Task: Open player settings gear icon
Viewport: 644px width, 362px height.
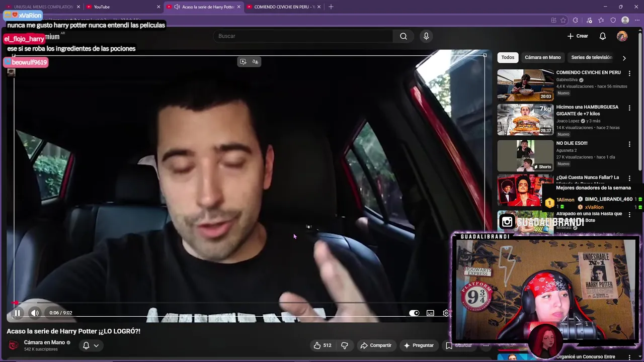Action: [x=446, y=313]
